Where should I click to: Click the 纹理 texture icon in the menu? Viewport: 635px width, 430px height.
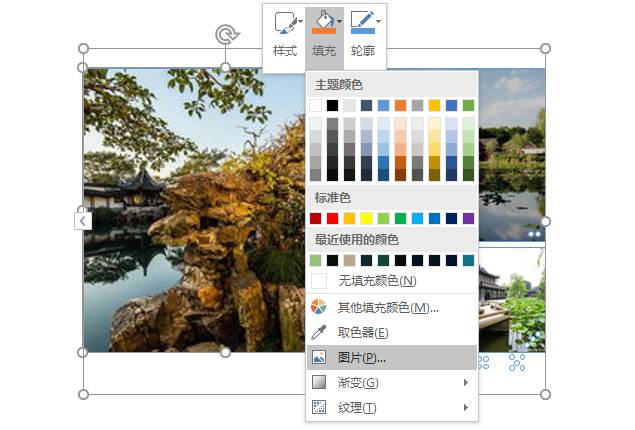(x=319, y=407)
